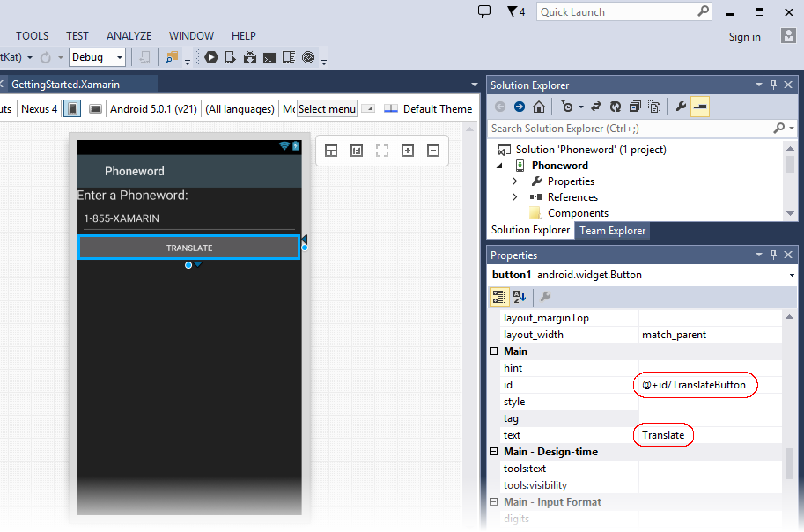This screenshot has width=804, height=532.
Task: Switch to the Team Explorer tab
Action: (612, 231)
